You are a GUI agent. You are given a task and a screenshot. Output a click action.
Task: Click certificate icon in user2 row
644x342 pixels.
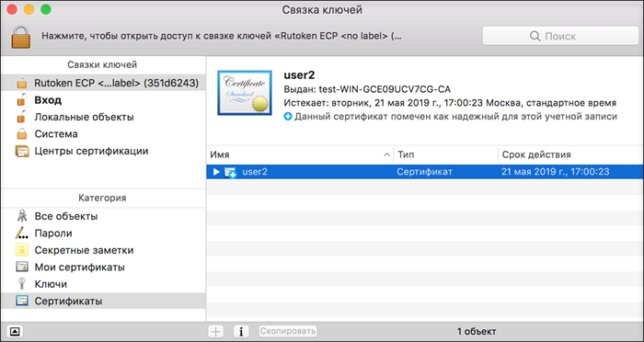point(230,172)
